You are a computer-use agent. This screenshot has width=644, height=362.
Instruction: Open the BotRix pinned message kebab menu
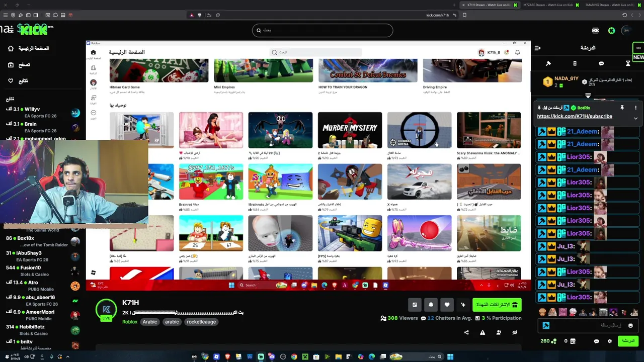[635, 108]
